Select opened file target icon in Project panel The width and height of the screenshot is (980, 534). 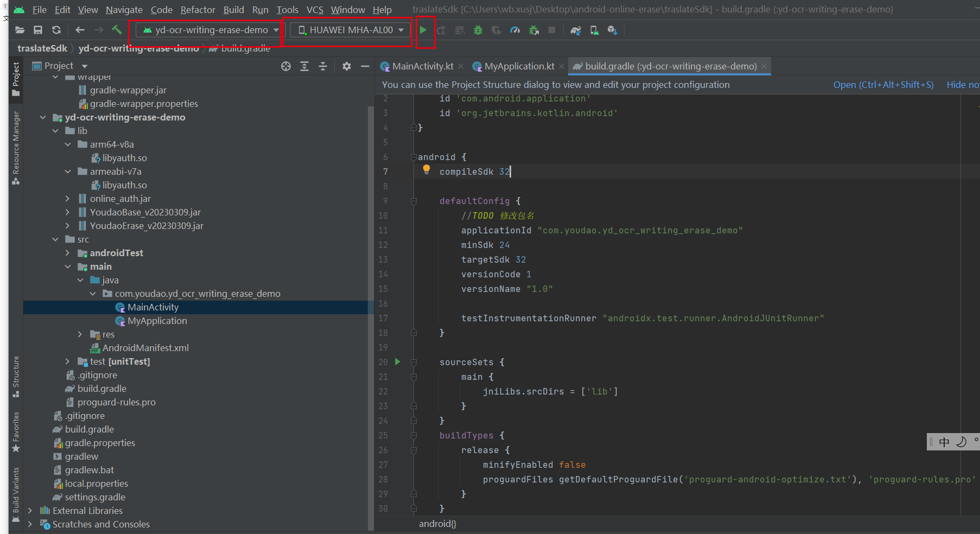pos(286,66)
